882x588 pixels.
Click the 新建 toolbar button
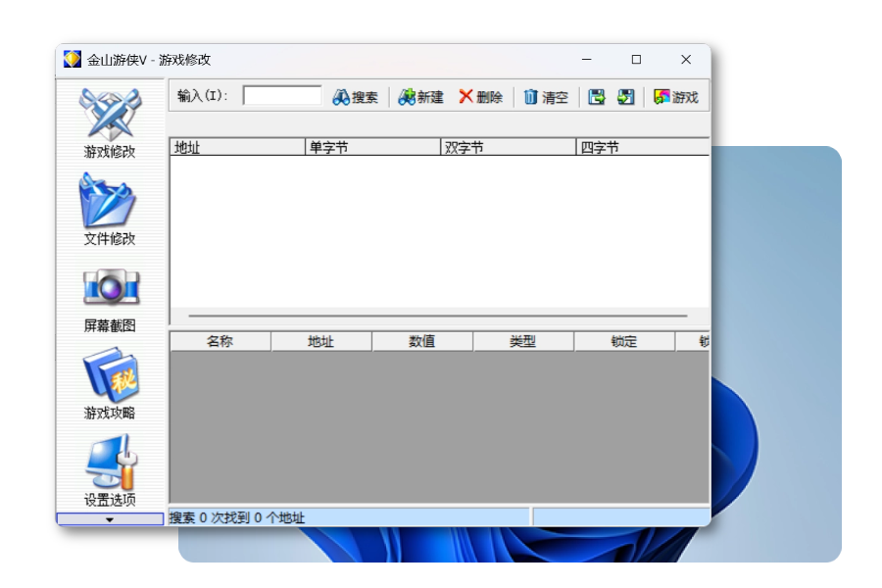click(x=420, y=97)
